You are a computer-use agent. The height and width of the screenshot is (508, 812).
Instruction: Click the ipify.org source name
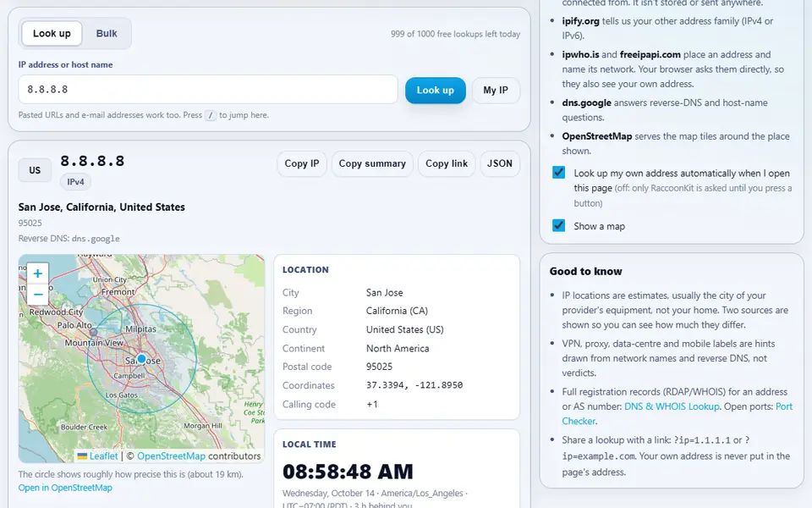point(580,21)
